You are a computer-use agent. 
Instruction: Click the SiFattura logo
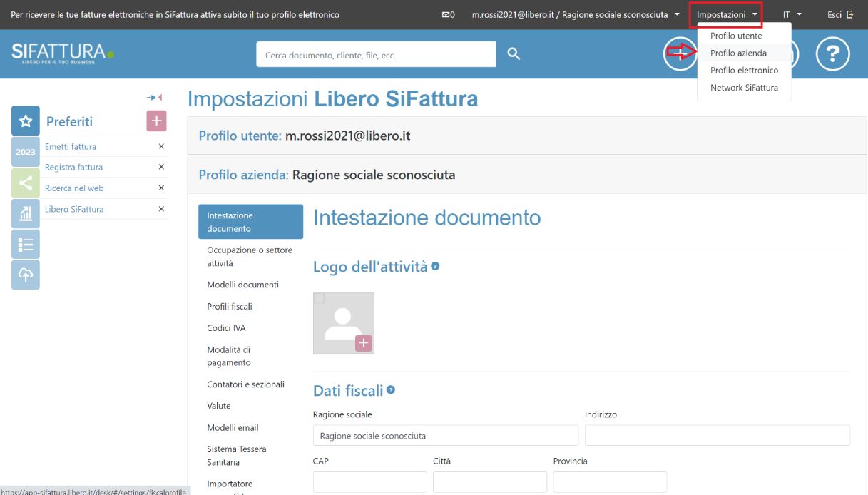tap(63, 53)
